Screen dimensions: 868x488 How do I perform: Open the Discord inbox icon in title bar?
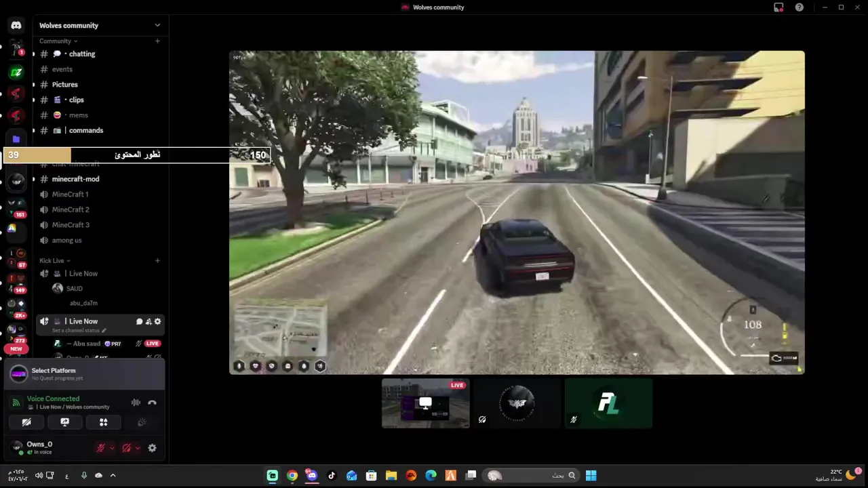[x=778, y=7]
